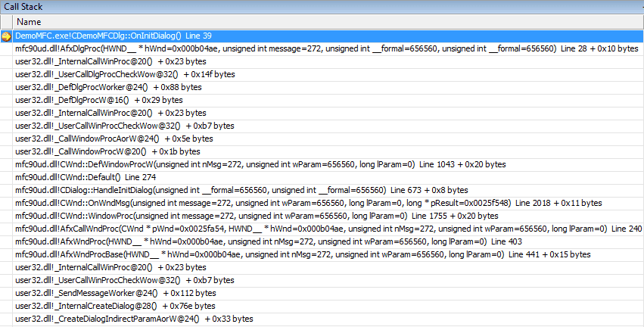Select the CWnd::DefWindowProcW Line 1043 frame

[328, 164]
